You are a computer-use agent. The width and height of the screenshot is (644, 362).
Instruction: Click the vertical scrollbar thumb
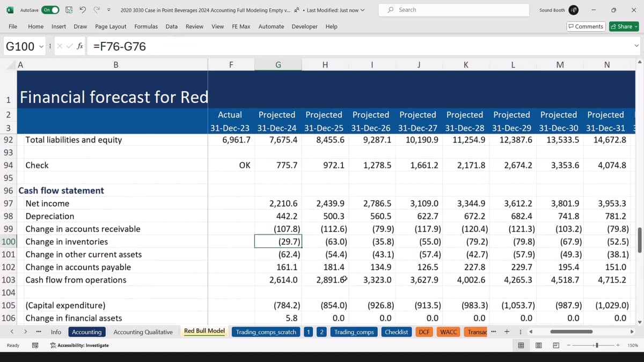pyautogui.click(x=639, y=240)
